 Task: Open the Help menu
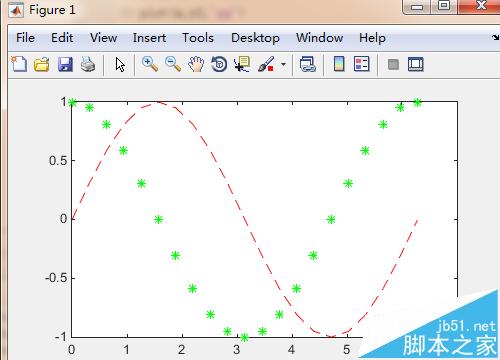pos(372,38)
